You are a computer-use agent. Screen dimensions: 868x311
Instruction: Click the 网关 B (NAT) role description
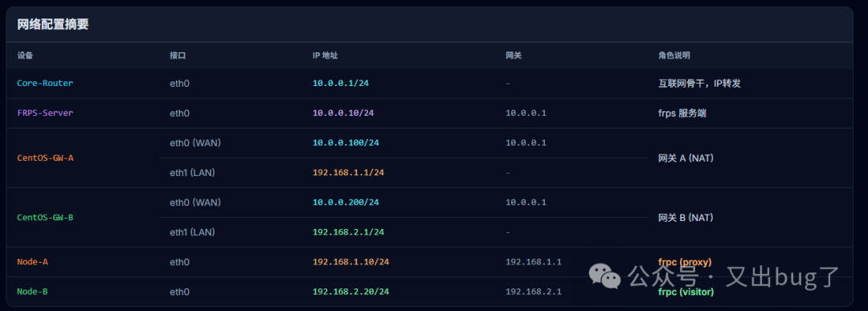(686, 218)
